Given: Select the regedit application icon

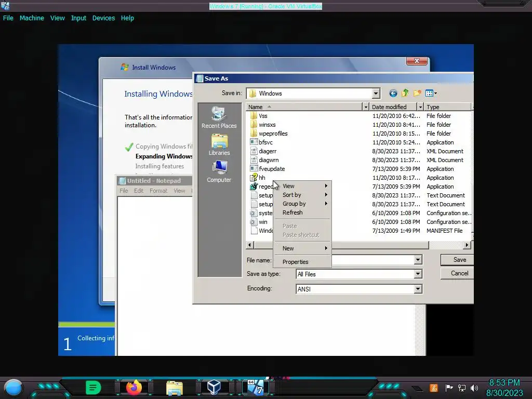Looking at the screenshot, I should [x=254, y=187].
